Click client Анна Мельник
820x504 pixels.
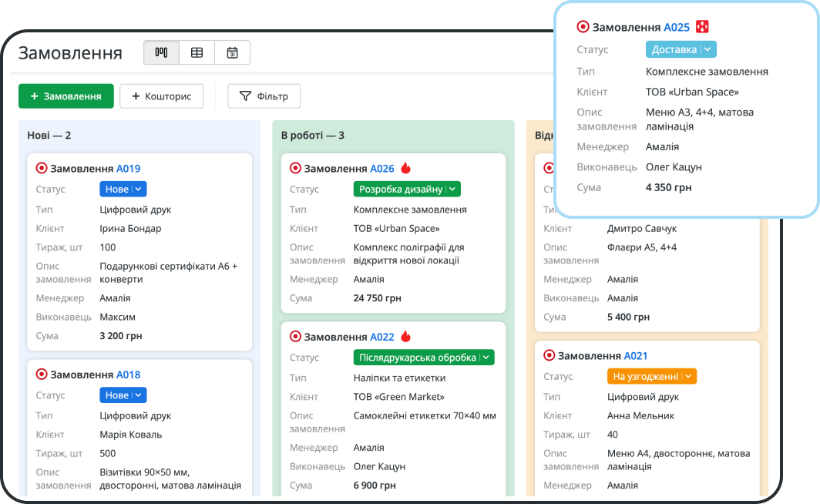tap(640, 415)
